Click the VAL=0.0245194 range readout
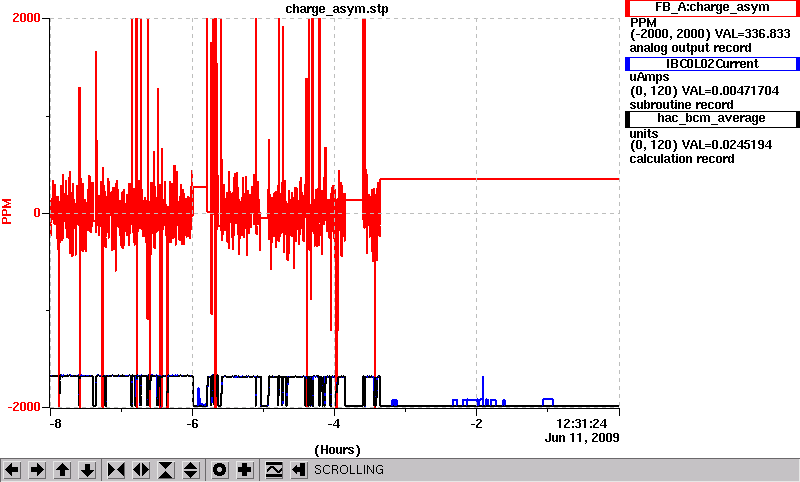The width and height of the screenshot is (800, 482). [727, 145]
